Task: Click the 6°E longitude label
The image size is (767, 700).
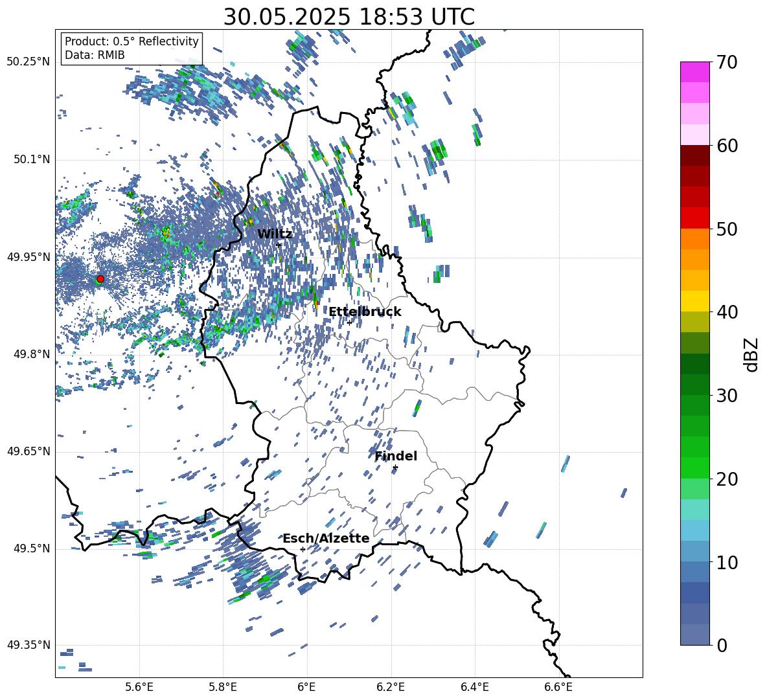Action: click(306, 687)
